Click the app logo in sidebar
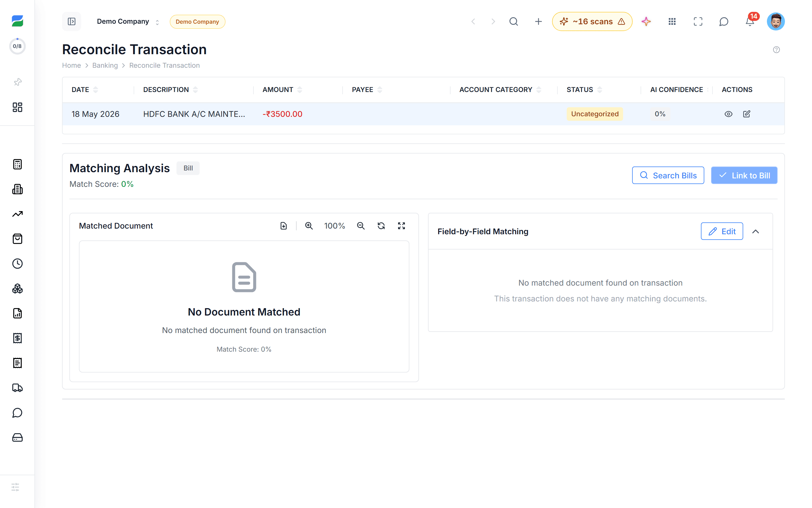This screenshot has height=508, width=812. click(x=17, y=21)
